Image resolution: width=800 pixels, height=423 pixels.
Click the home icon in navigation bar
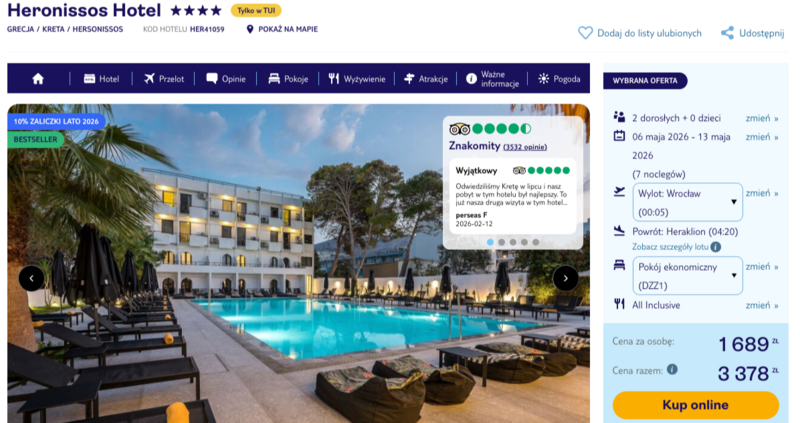38,79
